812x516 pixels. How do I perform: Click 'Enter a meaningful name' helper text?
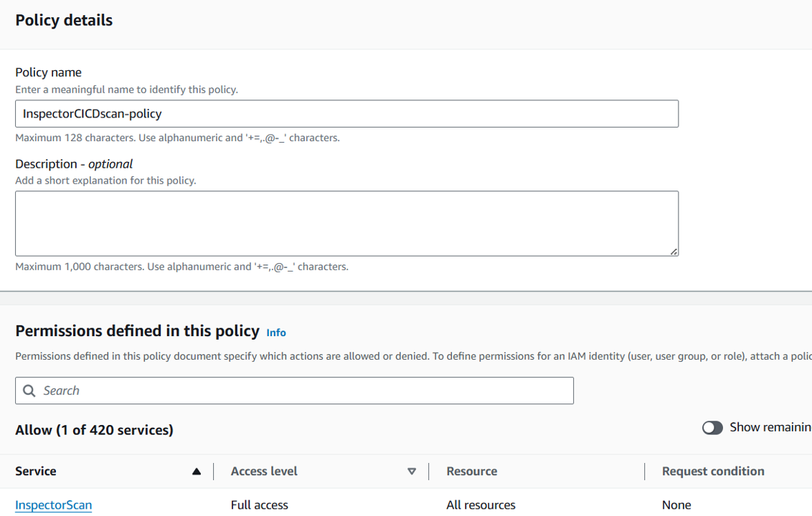tap(127, 90)
